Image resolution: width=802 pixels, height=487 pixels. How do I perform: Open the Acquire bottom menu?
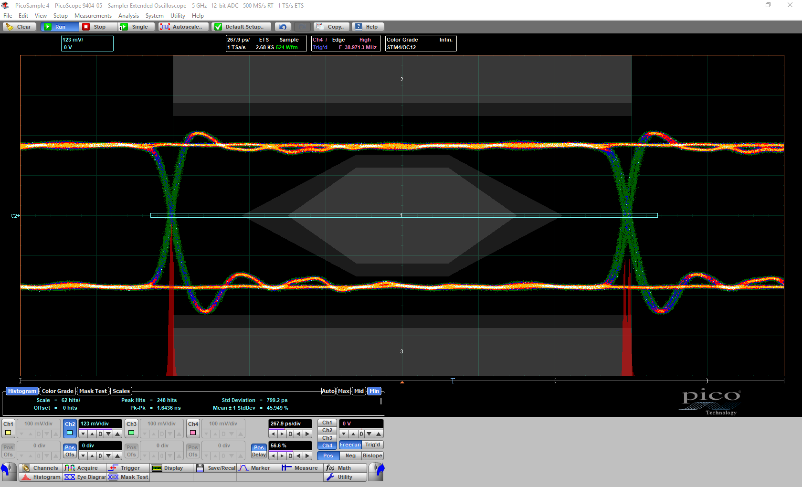pos(84,468)
